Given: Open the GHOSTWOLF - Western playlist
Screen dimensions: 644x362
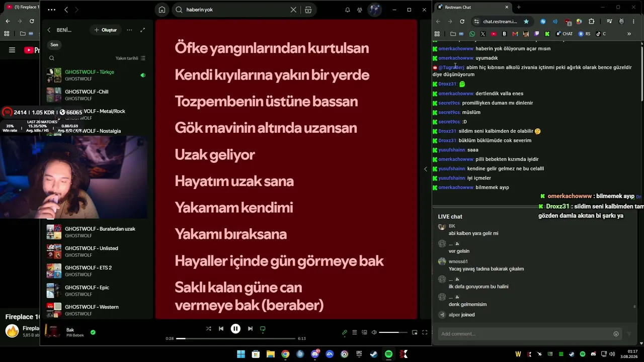Looking at the screenshot, I should pyautogui.click(x=98, y=310).
